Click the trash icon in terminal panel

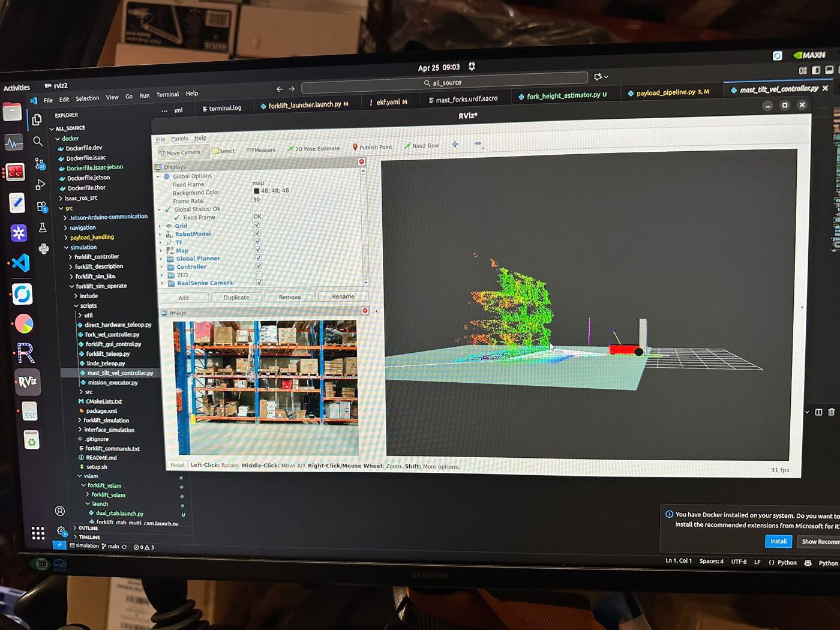pos(831,412)
